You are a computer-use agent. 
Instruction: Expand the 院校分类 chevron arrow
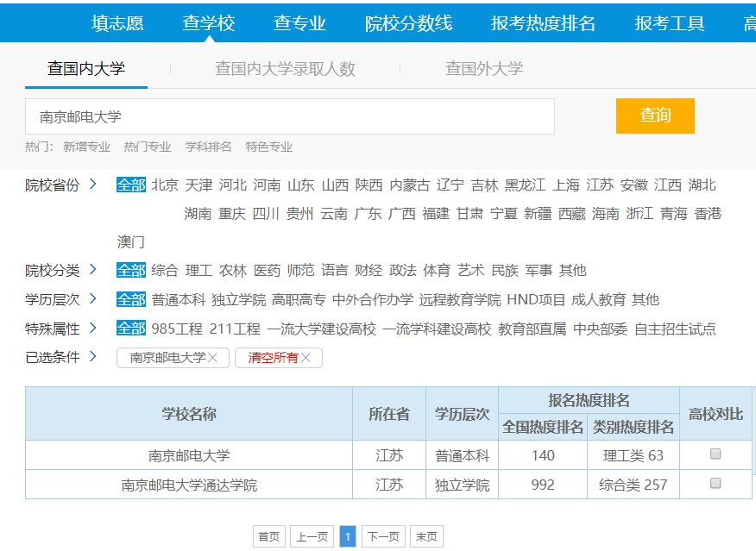(x=93, y=270)
